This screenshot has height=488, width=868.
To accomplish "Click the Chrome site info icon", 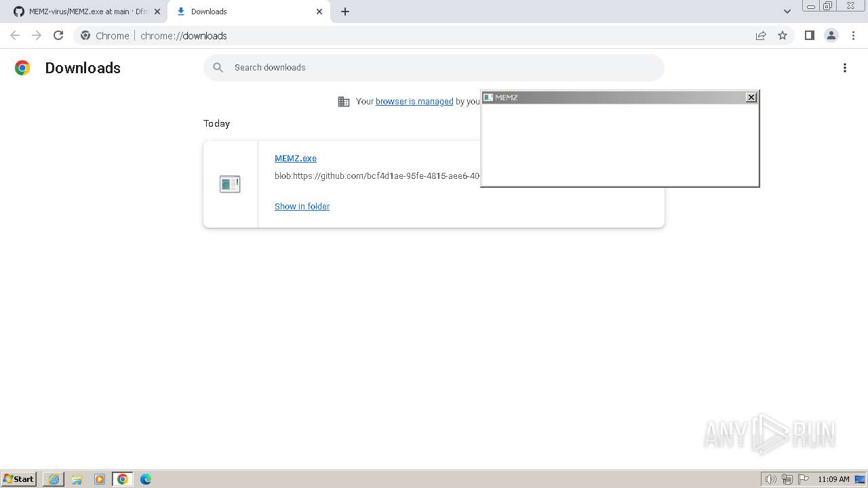I will tap(85, 35).
